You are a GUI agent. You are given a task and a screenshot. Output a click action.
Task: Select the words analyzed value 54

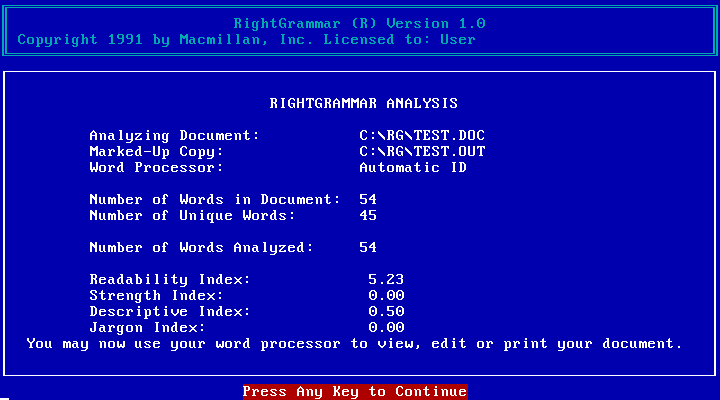[368, 248]
